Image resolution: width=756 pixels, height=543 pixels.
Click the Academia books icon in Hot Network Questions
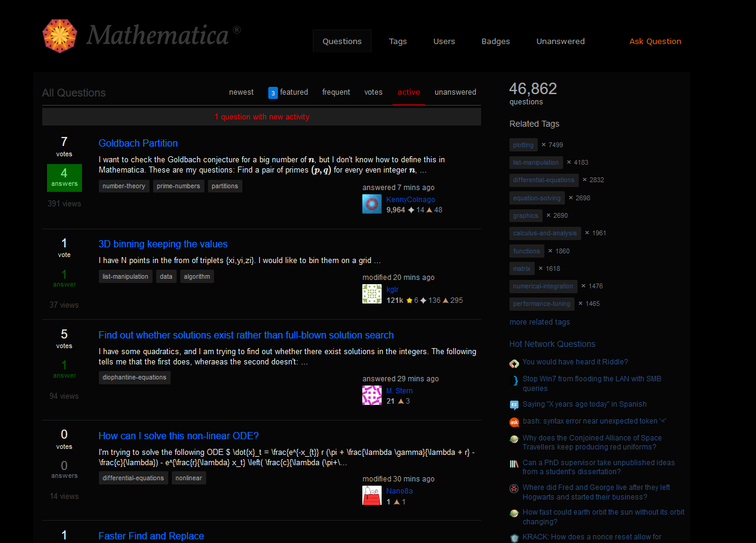(514, 463)
